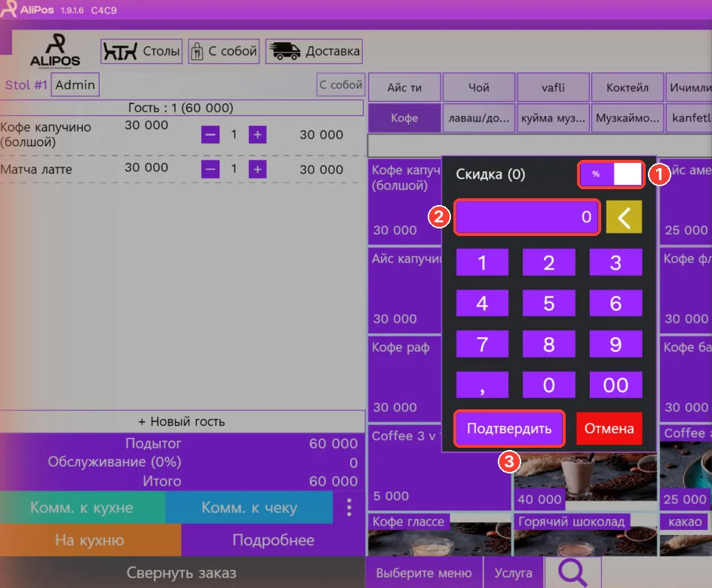Screen dimensions: 712x588
Task: Toggle the percent discount switch
Action: [611, 174]
